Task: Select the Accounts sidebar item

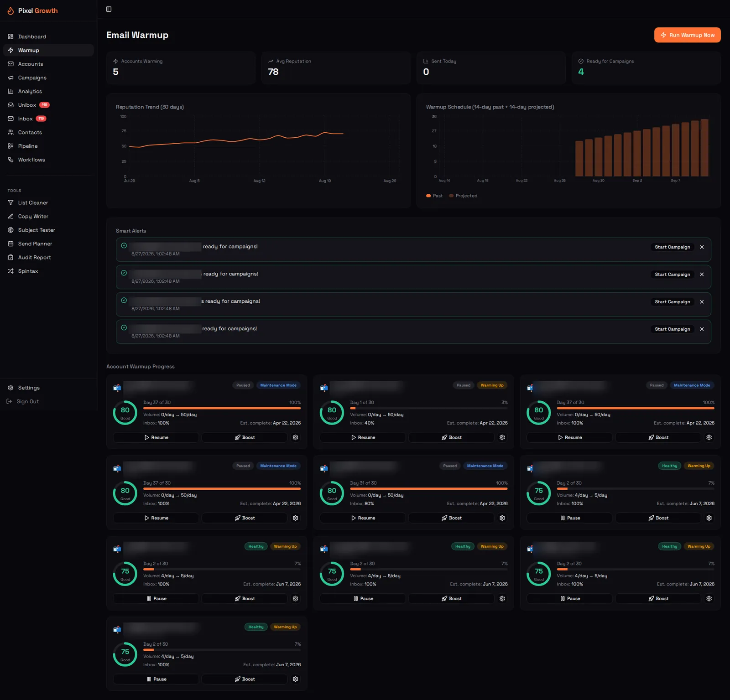Action: point(48,64)
